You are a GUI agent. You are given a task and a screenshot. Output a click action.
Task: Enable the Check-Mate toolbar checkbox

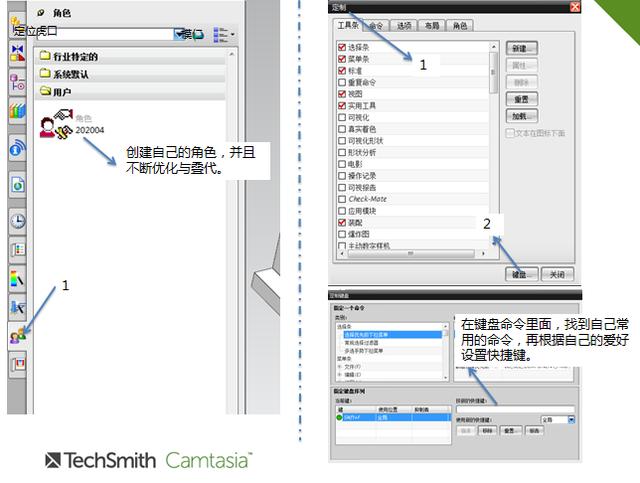point(342,199)
